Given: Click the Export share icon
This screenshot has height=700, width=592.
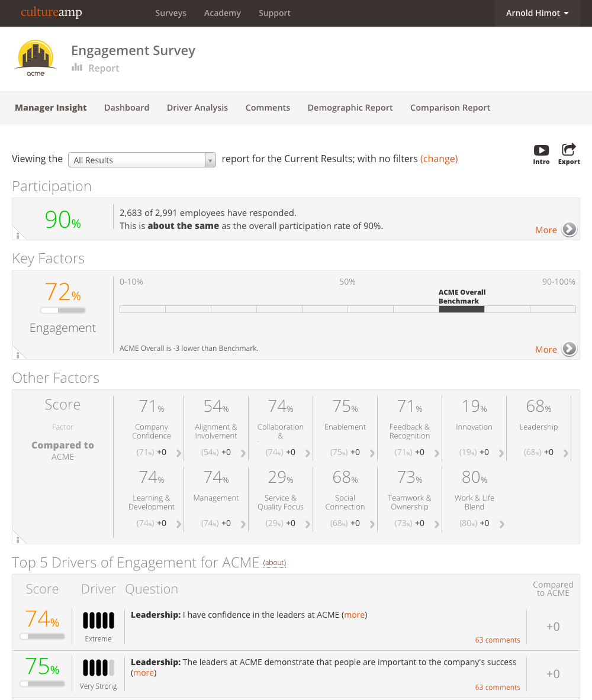Looking at the screenshot, I should click(569, 150).
